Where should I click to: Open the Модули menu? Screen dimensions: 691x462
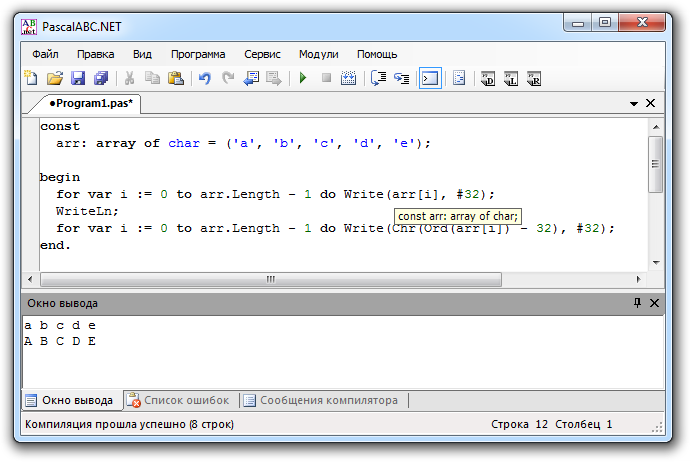click(x=319, y=54)
